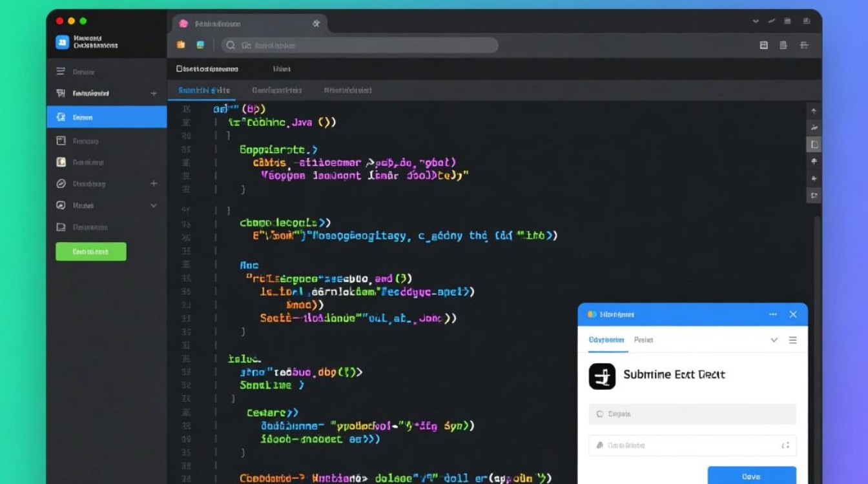Open the three-dot menu in dialog header
868x484 pixels.
(773, 314)
